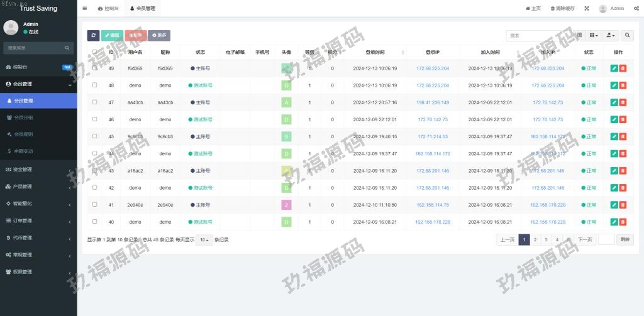Check the select-all checkbox in table header
This screenshot has width=644, height=316.
(x=94, y=52)
